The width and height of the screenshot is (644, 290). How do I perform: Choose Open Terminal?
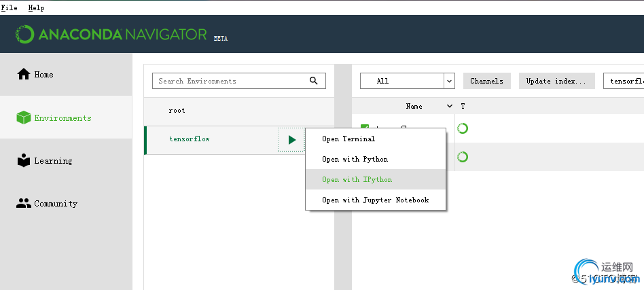coord(376,139)
